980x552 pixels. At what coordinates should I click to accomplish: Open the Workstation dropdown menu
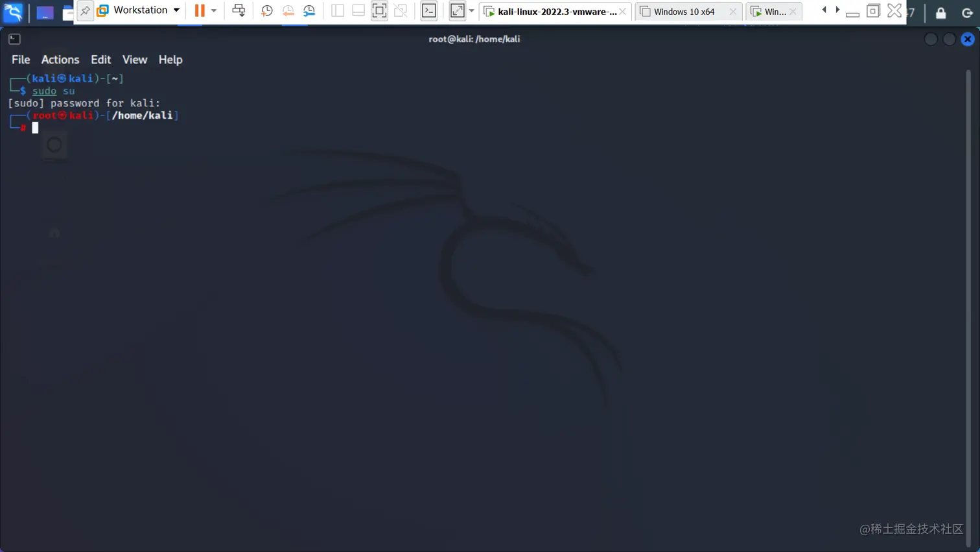[x=138, y=10]
